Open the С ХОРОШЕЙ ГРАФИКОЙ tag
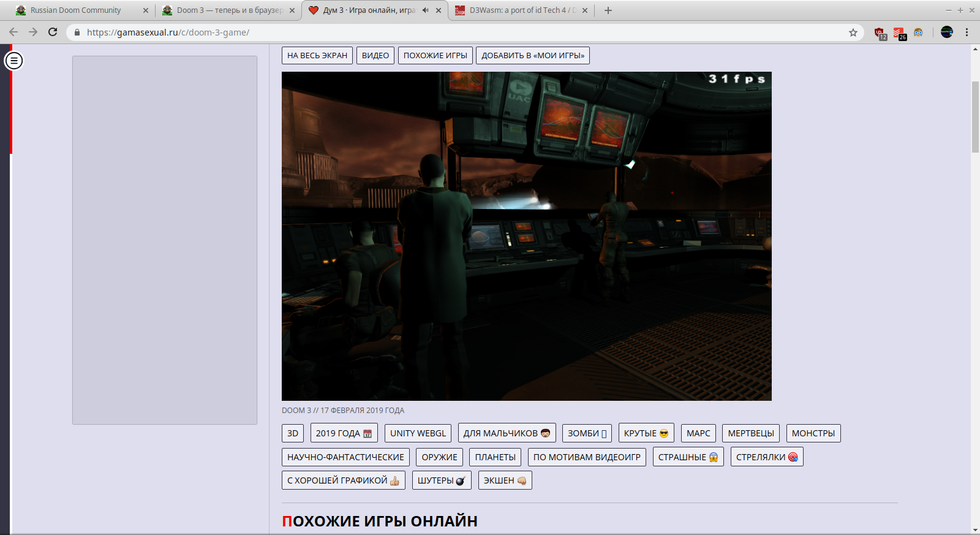Screen dimensions: 980x535 pyautogui.click(x=344, y=480)
